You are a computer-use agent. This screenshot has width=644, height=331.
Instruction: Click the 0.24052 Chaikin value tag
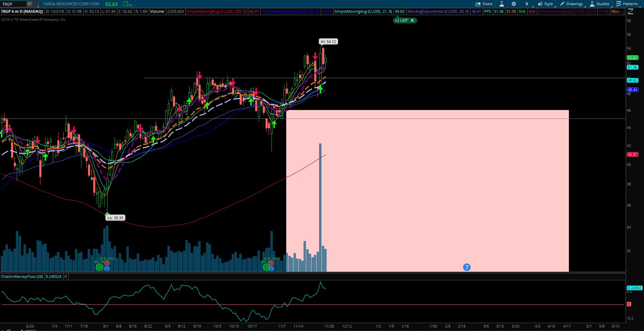click(634, 288)
